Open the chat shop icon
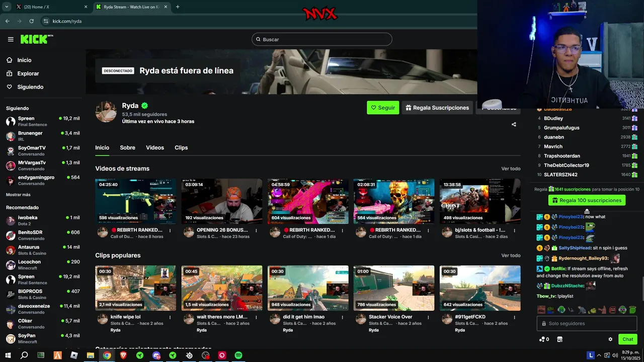 (559, 339)
